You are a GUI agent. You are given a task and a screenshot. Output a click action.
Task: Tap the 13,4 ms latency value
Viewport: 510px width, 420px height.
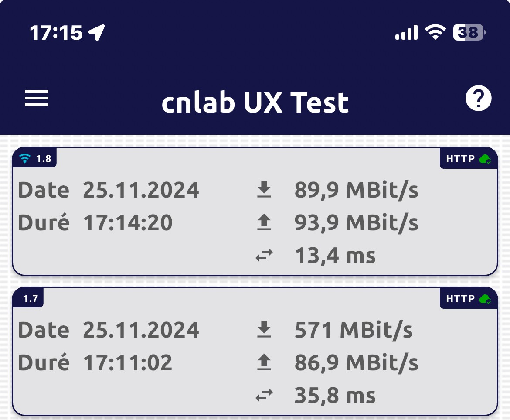point(335,256)
